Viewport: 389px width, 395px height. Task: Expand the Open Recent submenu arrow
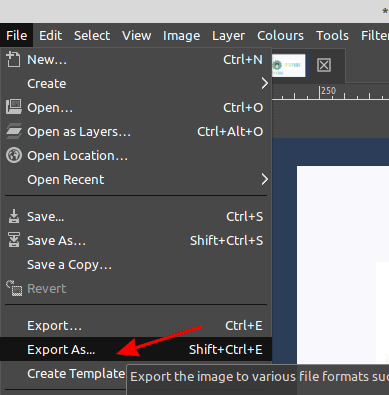pos(264,179)
